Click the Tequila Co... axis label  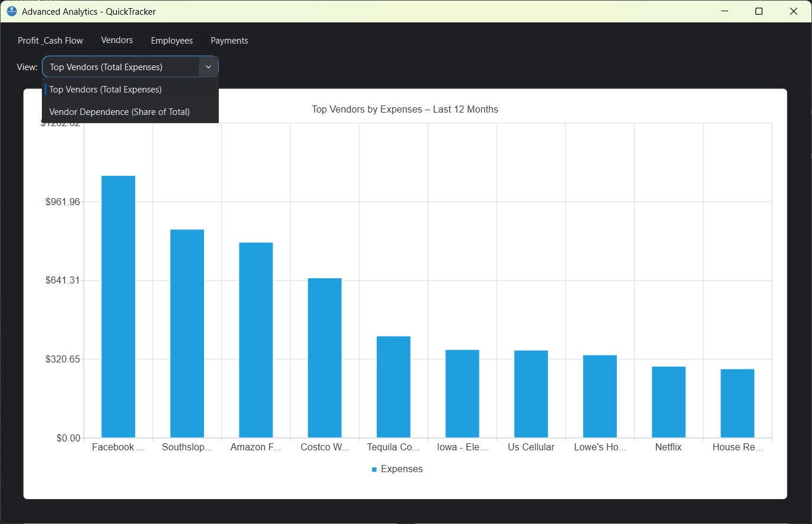pos(393,447)
